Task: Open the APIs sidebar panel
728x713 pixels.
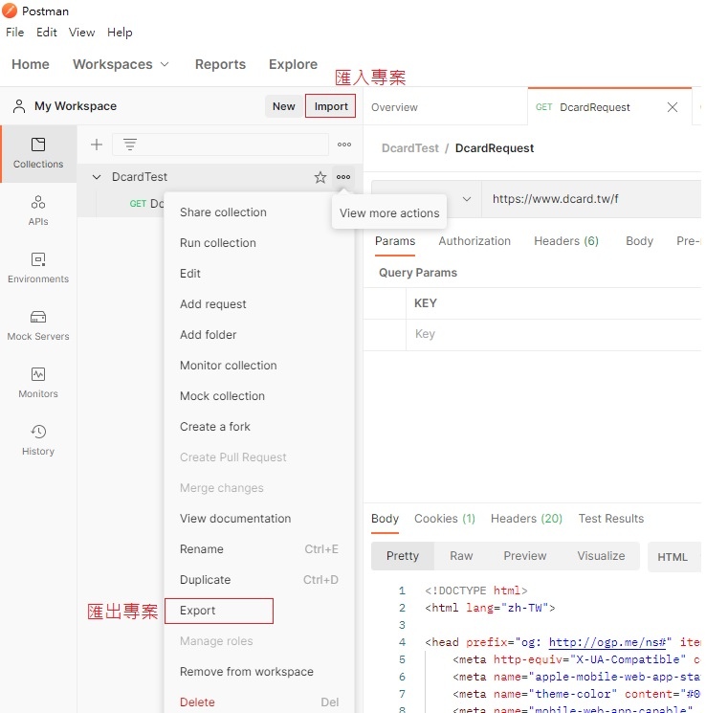Action: point(38,211)
